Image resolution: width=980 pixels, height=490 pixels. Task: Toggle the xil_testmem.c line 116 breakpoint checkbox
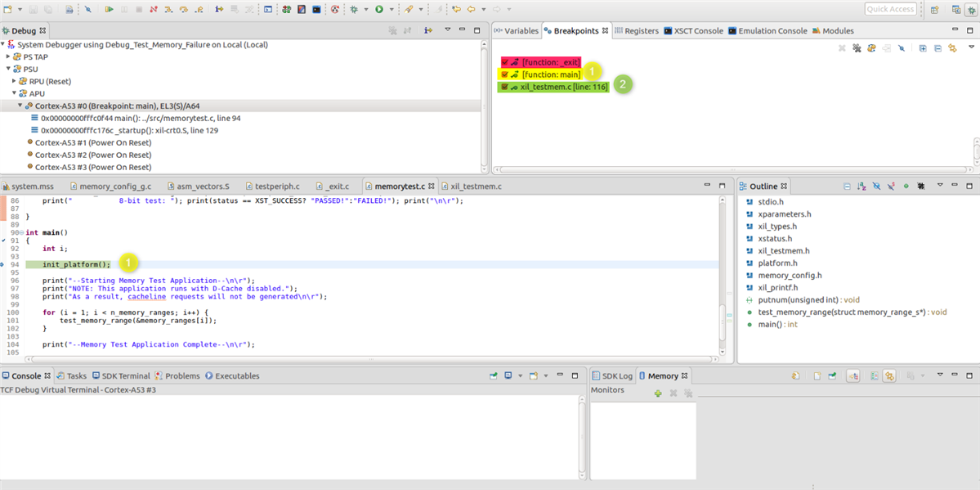click(x=505, y=87)
